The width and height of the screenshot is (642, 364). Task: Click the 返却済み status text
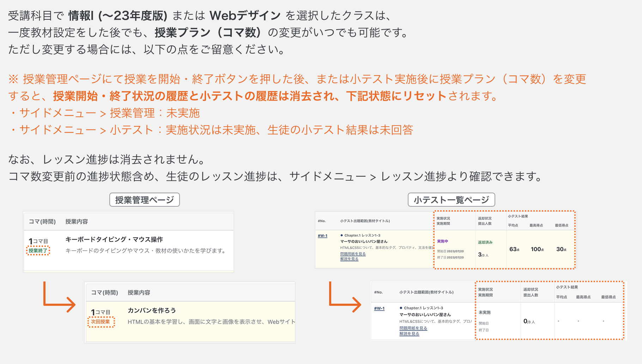coord(485,242)
